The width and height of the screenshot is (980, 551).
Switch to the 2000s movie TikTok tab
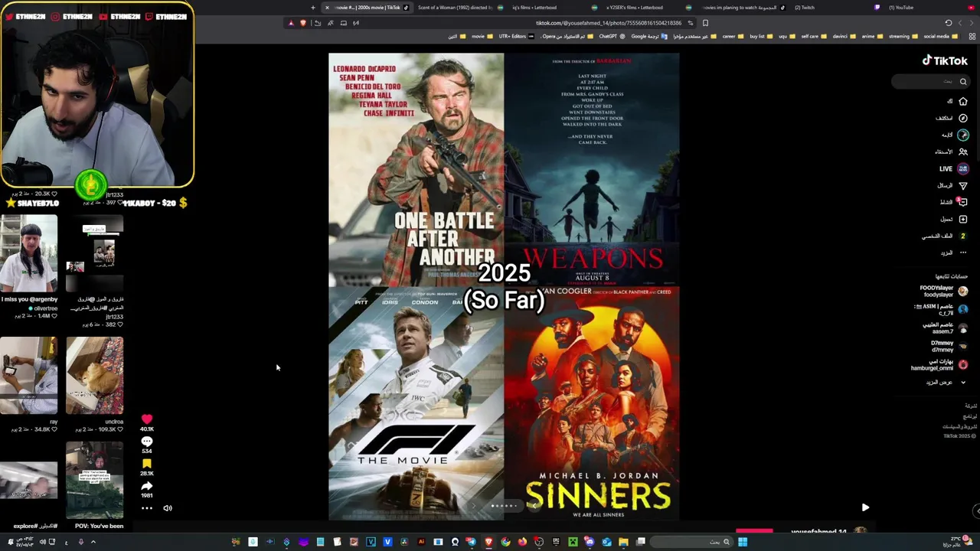pyautogui.click(x=367, y=8)
